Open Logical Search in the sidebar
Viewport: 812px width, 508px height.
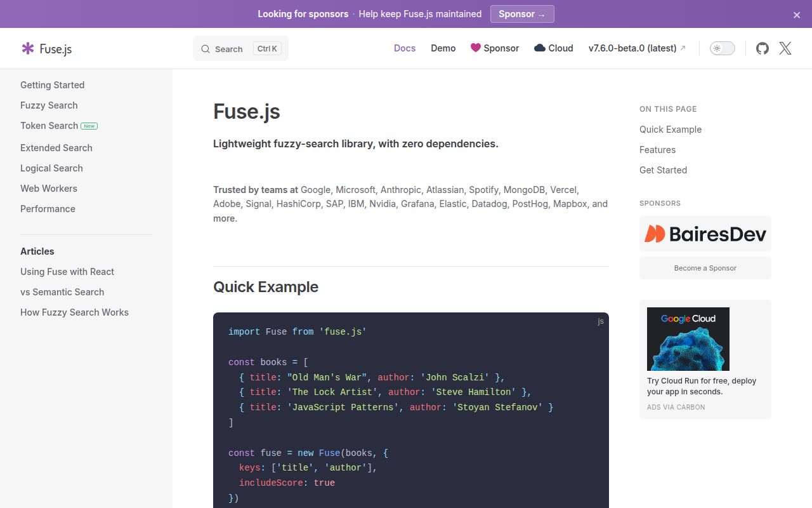coord(51,168)
